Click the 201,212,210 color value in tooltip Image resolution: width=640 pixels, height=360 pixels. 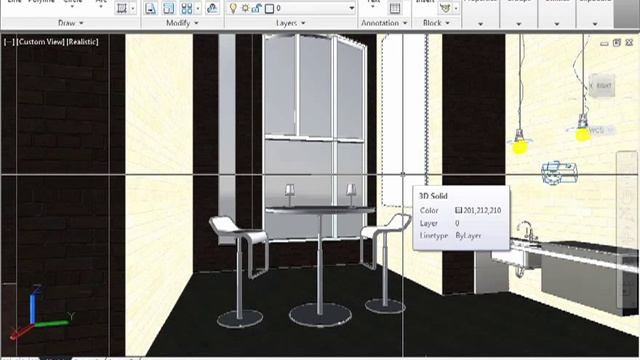[482, 211]
